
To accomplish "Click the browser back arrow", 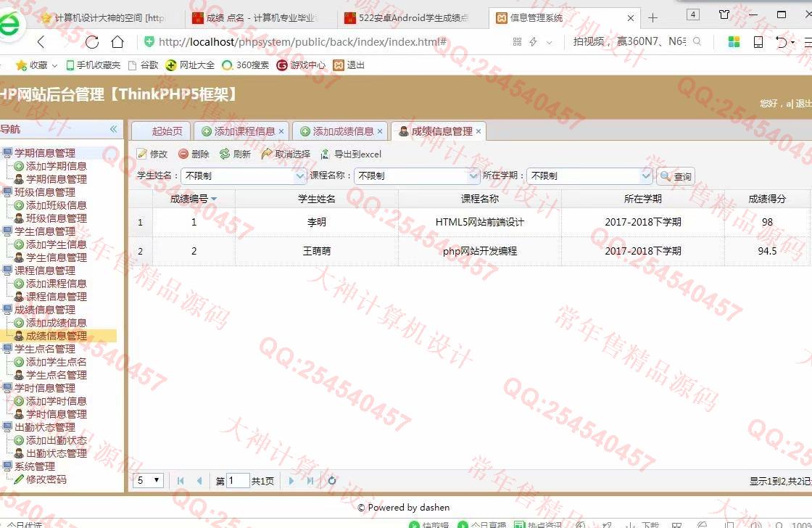I will (41, 42).
